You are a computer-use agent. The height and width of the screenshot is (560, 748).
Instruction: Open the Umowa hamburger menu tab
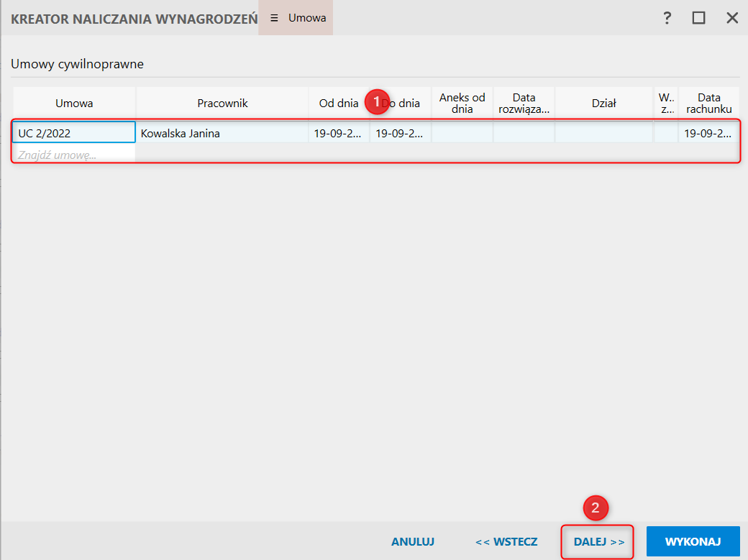click(x=296, y=18)
